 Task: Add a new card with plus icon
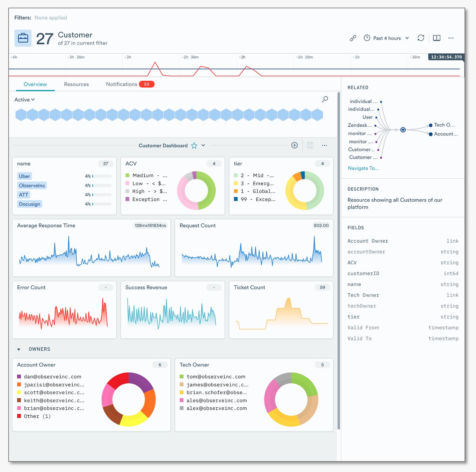tap(295, 145)
